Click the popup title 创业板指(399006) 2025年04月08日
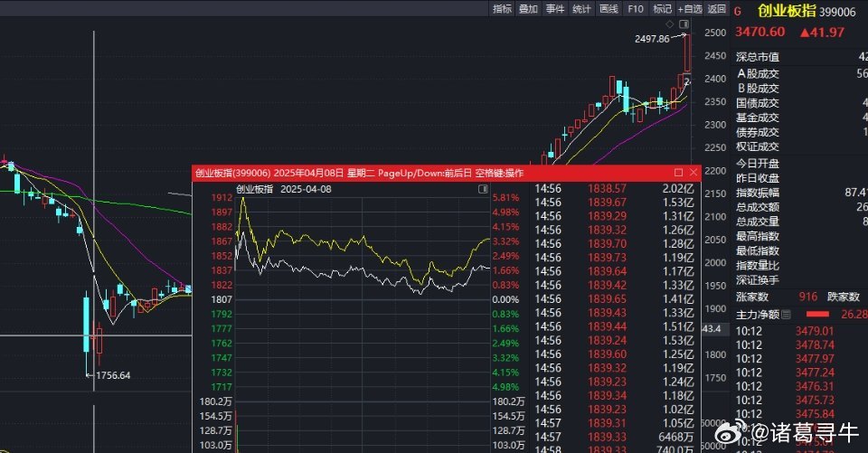Viewport: 868px width, 453px height. [269, 173]
